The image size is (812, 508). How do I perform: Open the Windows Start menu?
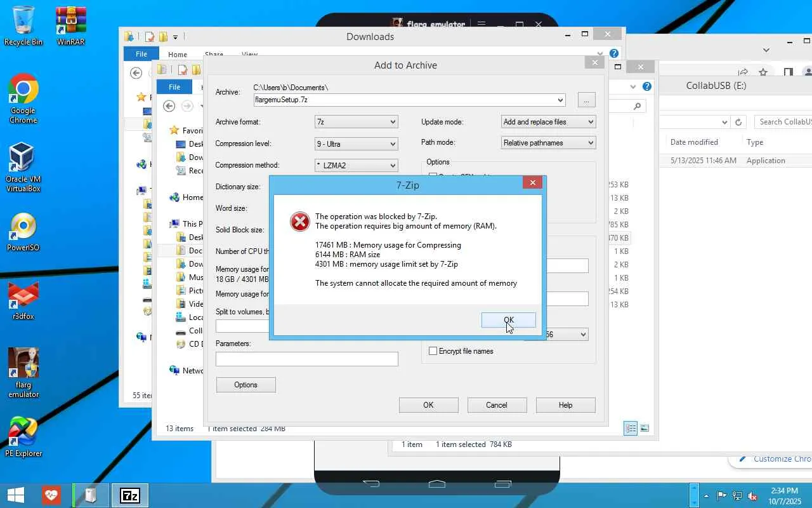(16, 495)
